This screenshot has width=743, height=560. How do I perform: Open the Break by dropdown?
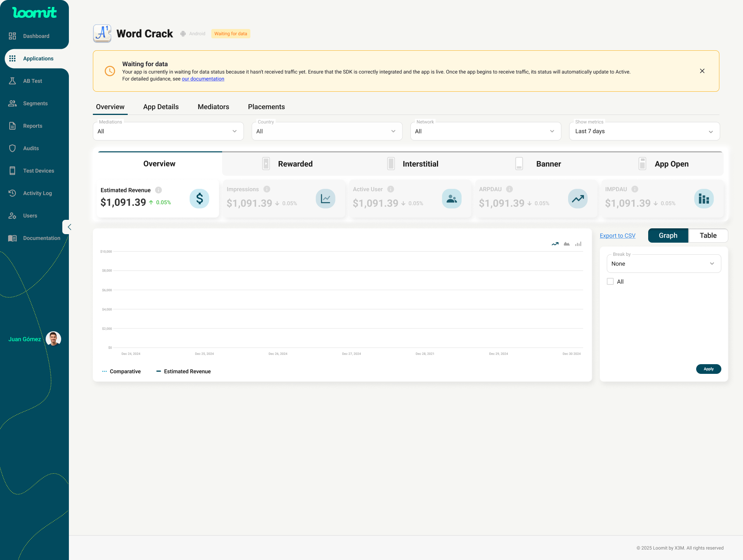click(663, 264)
